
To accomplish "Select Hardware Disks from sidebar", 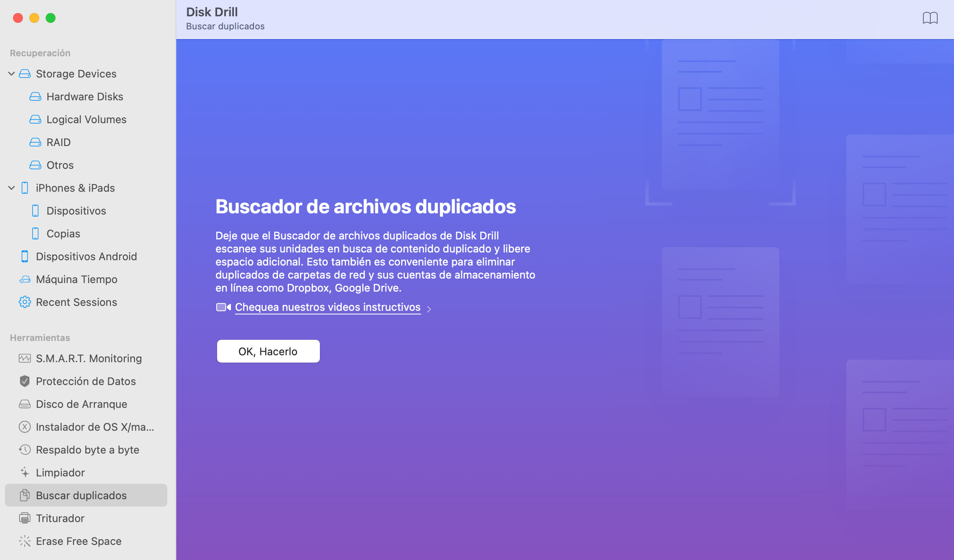I will [84, 96].
